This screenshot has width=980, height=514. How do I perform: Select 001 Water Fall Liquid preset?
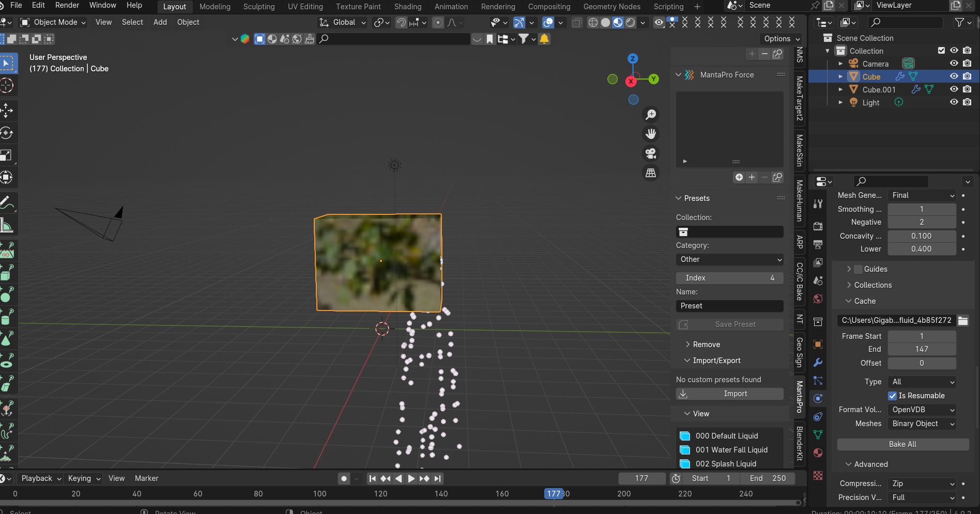(x=729, y=450)
